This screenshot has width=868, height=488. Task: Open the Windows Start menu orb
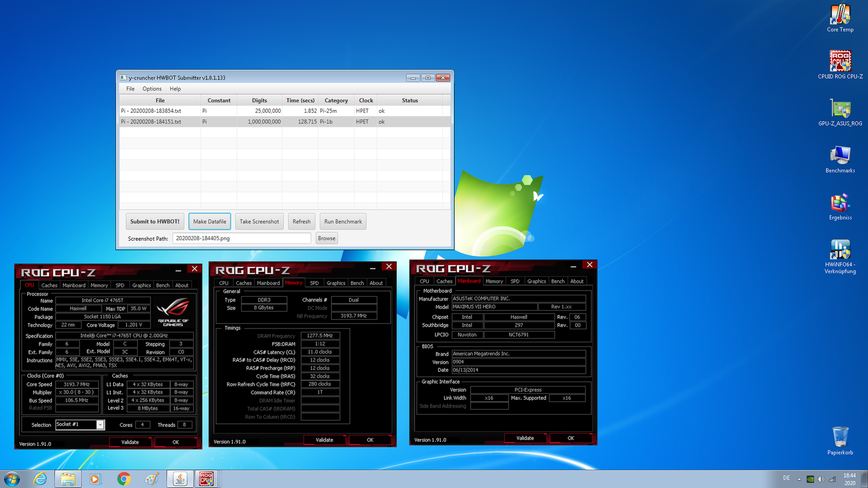pos(12,479)
